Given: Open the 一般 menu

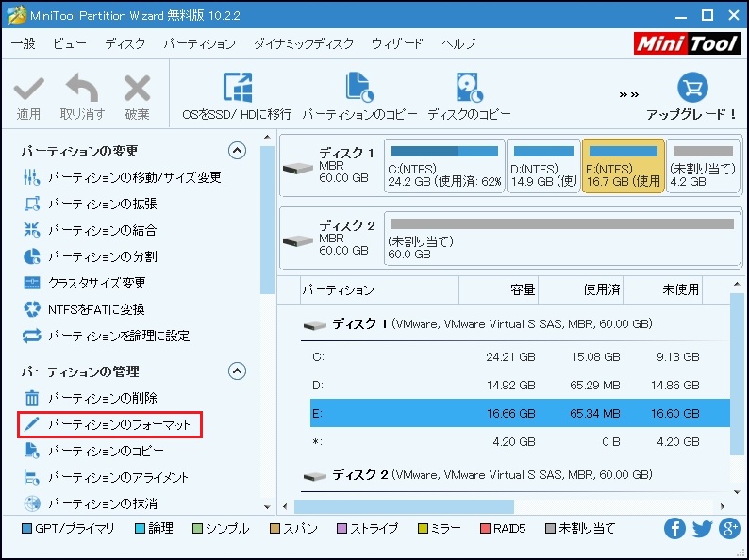Looking at the screenshot, I should coord(23,44).
